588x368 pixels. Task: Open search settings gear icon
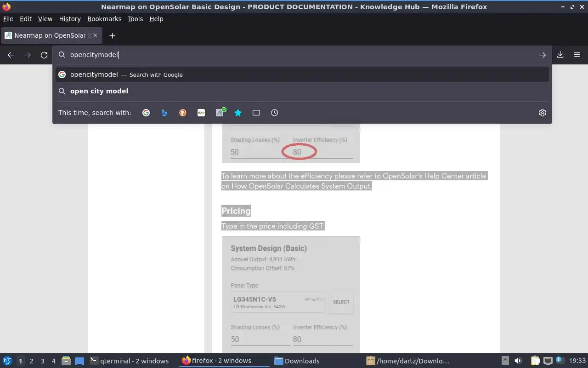coord(543,113)
